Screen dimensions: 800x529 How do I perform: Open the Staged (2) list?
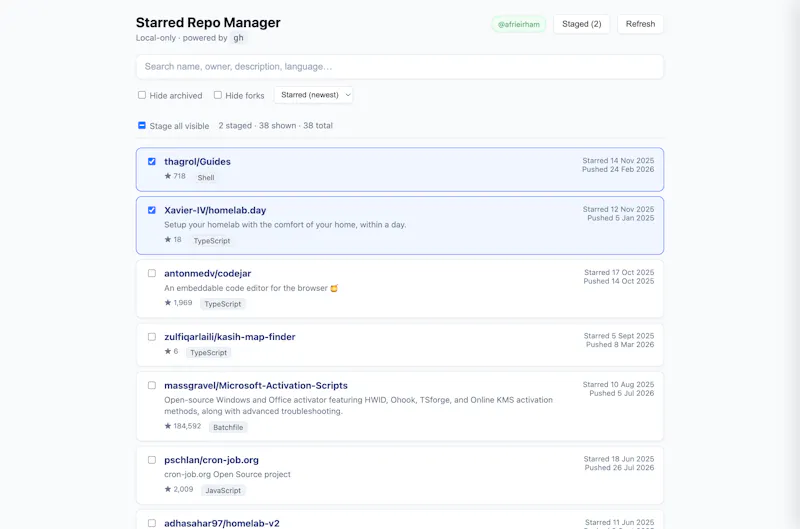(582, 24)
